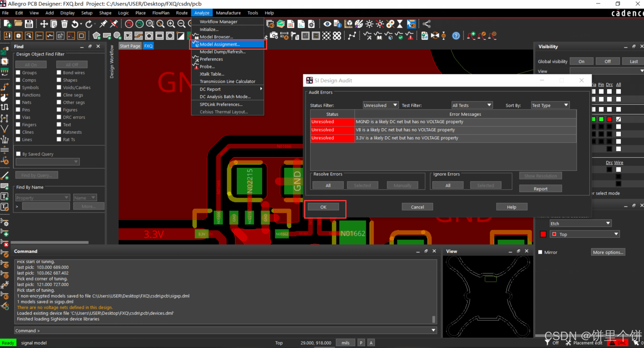Click Cancel in SI Design Audit dialog
Viewport: 644px width, 348px height.
pyautogui.click(x=417, y=207)
